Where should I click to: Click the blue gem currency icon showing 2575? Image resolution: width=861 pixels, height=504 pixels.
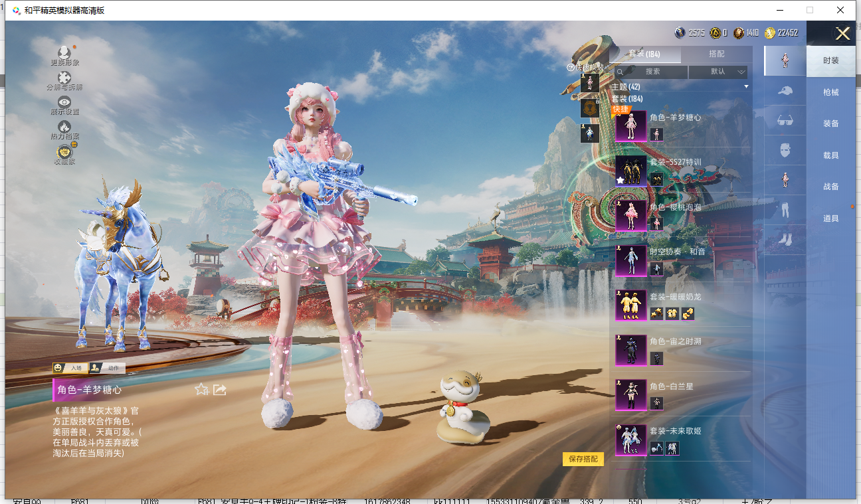(680, 33)
